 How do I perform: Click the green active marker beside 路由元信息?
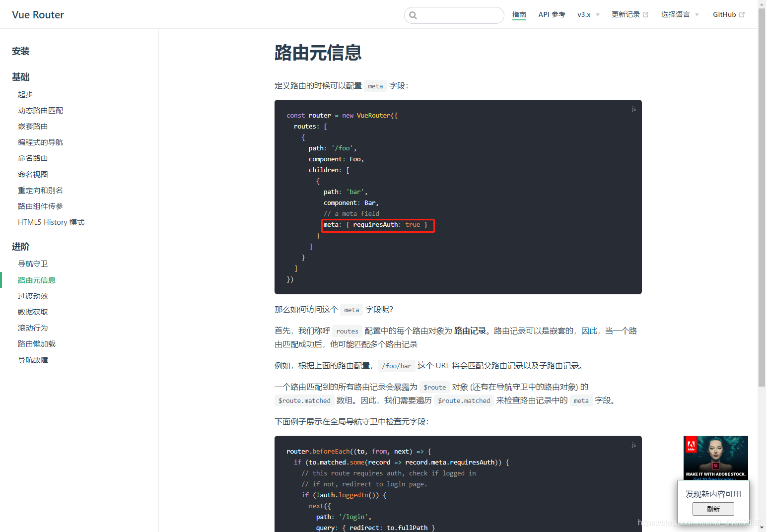tap(1, 280)
